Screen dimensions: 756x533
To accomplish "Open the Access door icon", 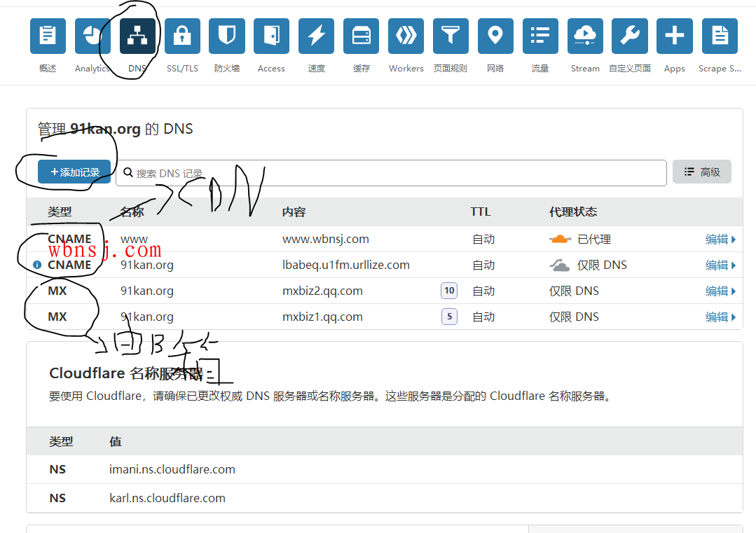I will click(x=271, y=36).
